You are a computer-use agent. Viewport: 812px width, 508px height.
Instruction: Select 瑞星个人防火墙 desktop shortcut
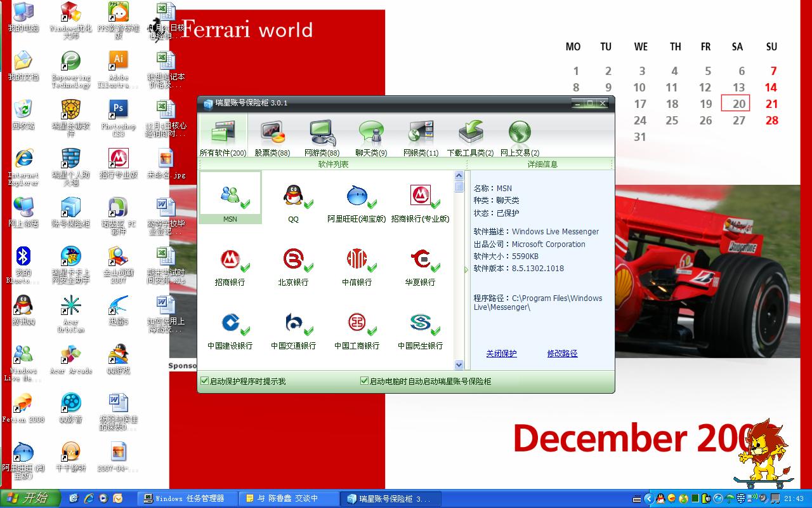tap(71, 167)
